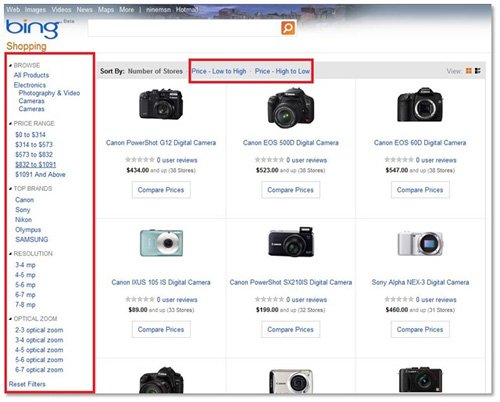Viewport: 500px width, 402px height.
Task: Switch to list view icon
Action: point(478,71)
